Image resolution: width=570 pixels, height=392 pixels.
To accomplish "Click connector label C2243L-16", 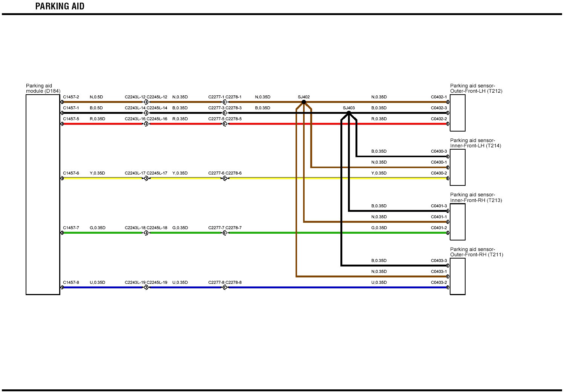I will [135, 119].
